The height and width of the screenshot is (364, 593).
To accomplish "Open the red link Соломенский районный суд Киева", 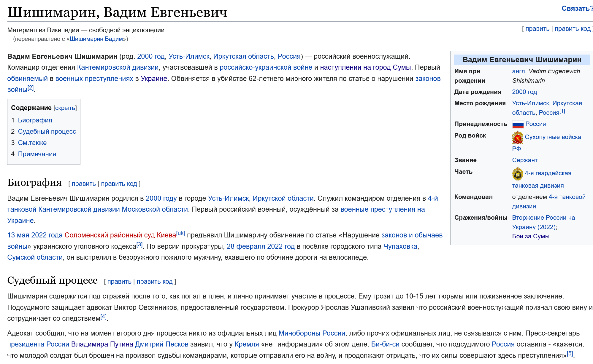I will click(x=120, y=235).
